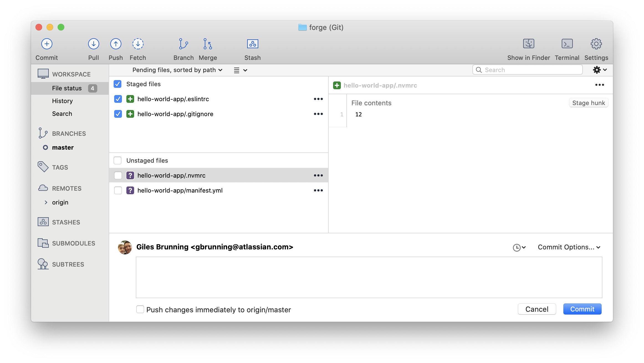Viewport: 644px width, 363px height.
Task: Click the Fetch toolbar icon
Action: [138, 44]
